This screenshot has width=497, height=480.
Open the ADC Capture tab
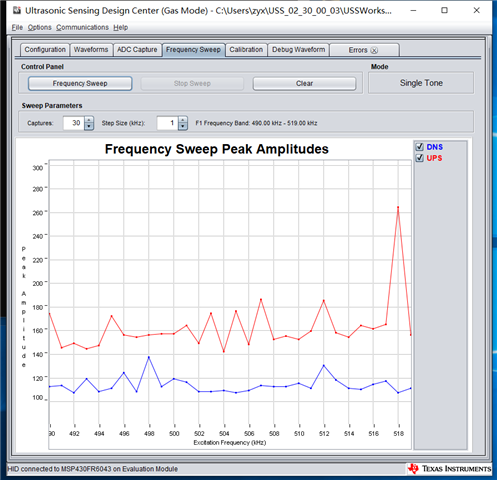point(137,50)
